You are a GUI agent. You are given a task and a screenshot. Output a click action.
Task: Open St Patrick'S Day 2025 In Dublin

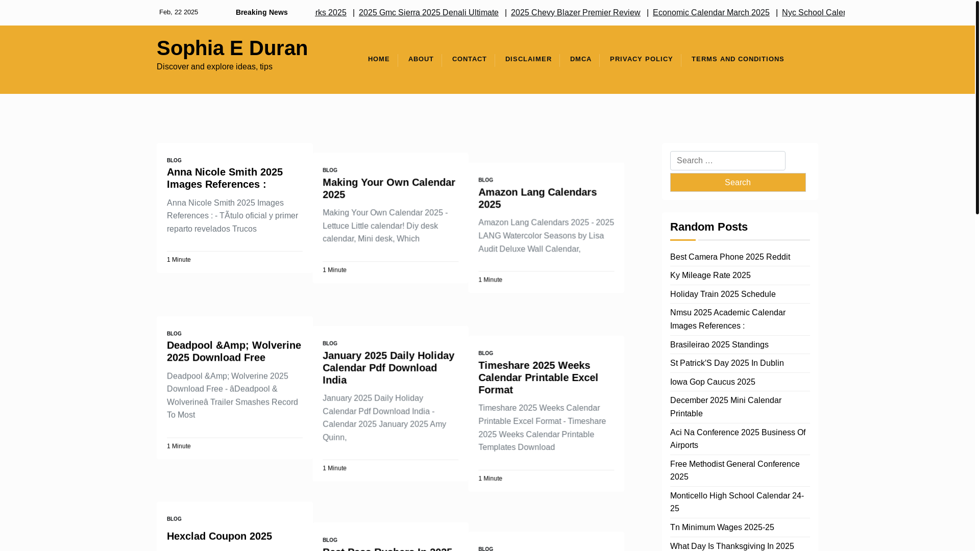pos(726,363)
